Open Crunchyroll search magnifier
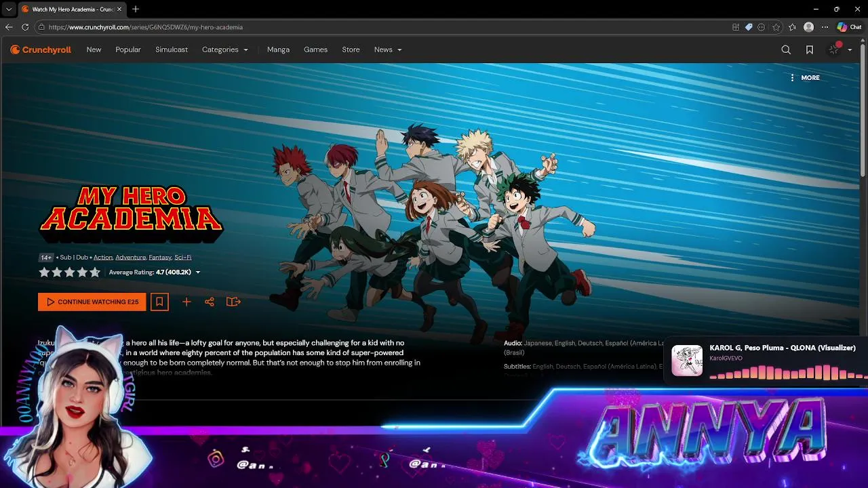 pyautogui.click(x=786, y=49)
